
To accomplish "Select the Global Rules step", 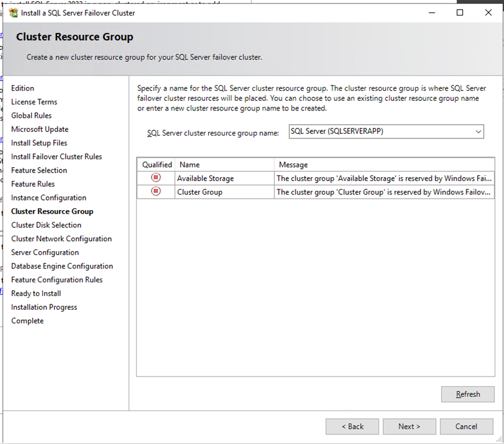I will 31,115.
